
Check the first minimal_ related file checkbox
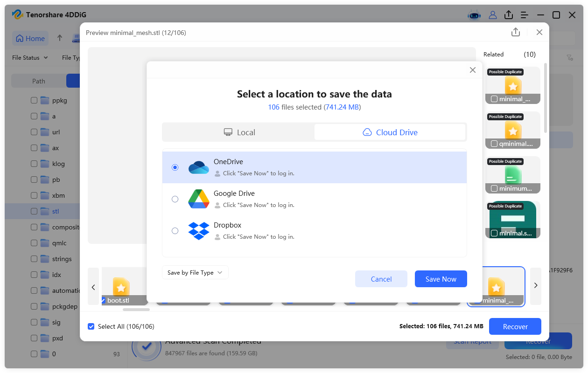point(494,99)
